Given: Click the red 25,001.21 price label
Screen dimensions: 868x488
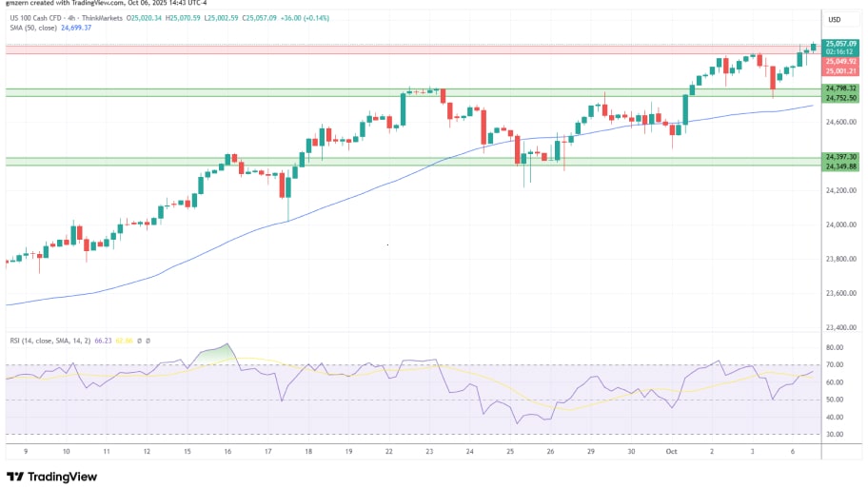Looking at the screenshot, I should pyautogui.click(x=841, y=71).
